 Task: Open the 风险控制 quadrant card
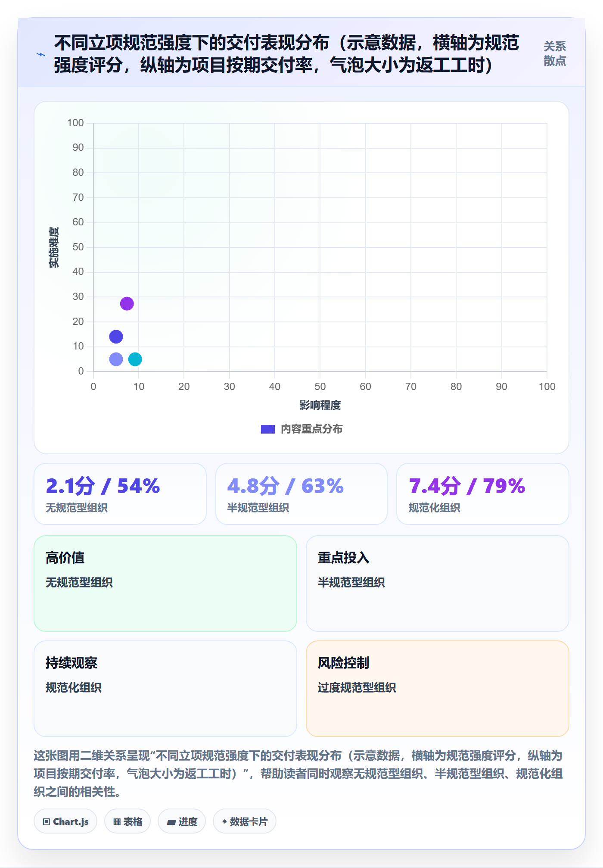coord(438,689)
